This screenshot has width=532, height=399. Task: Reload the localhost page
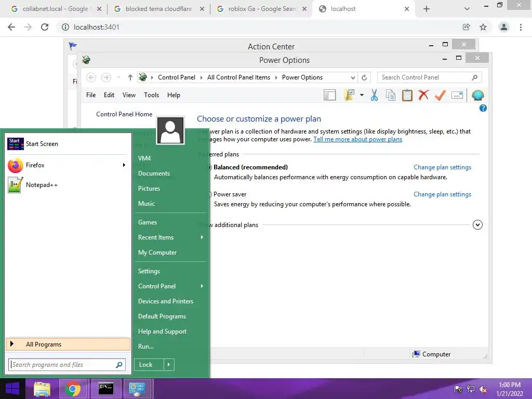[x=45, y=27]
